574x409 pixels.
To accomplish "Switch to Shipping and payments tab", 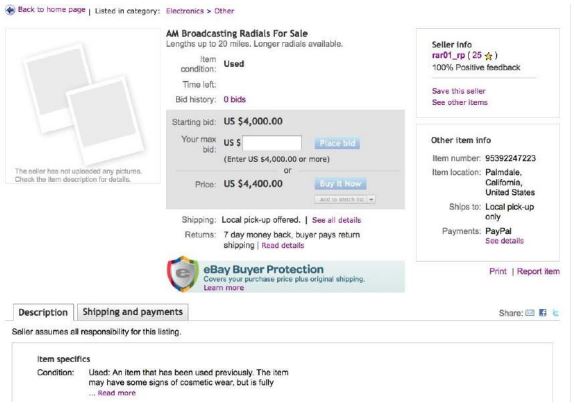I will click(x=133, y=312).
